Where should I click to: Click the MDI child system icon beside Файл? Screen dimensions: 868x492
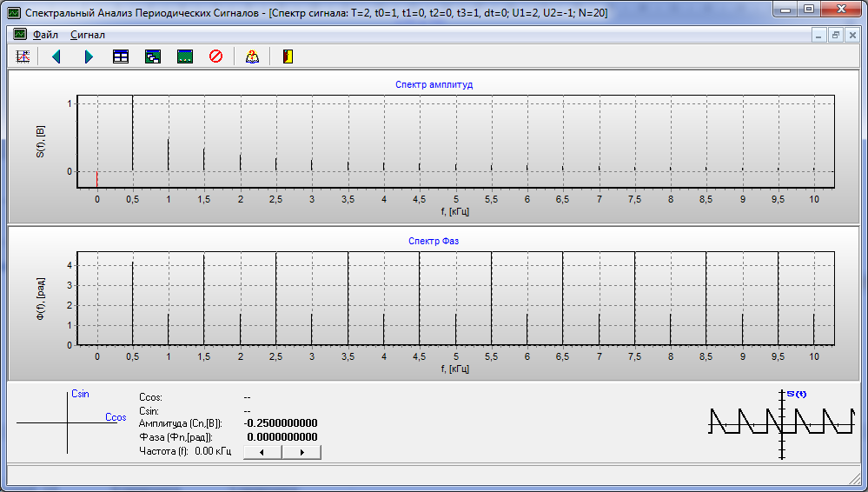[x=19, y=35]
